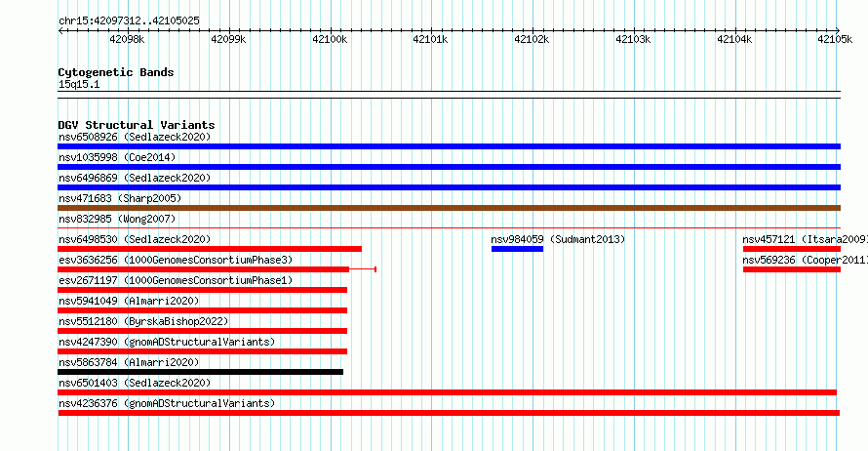This screenshot has width=868, height=451.
Task: Select the blue bar for nsv1035998
Action: tap(449, 167)
